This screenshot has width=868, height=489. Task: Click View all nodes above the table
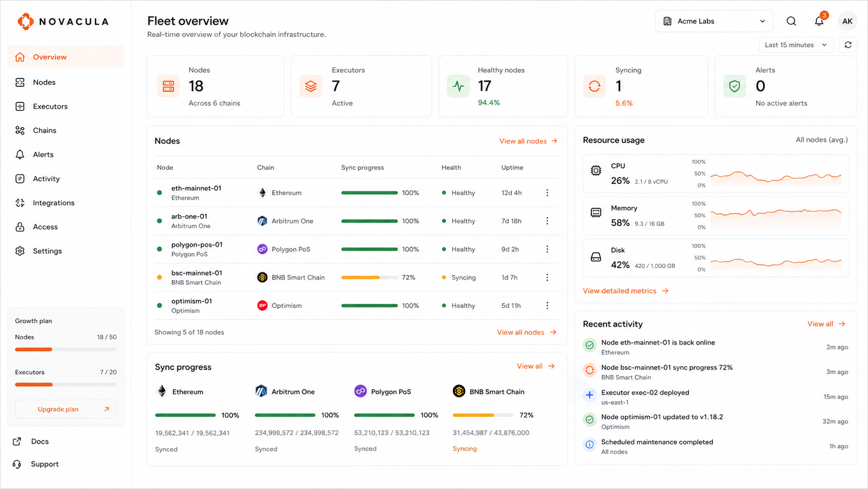pyautogui.click(x=528, y=141)
